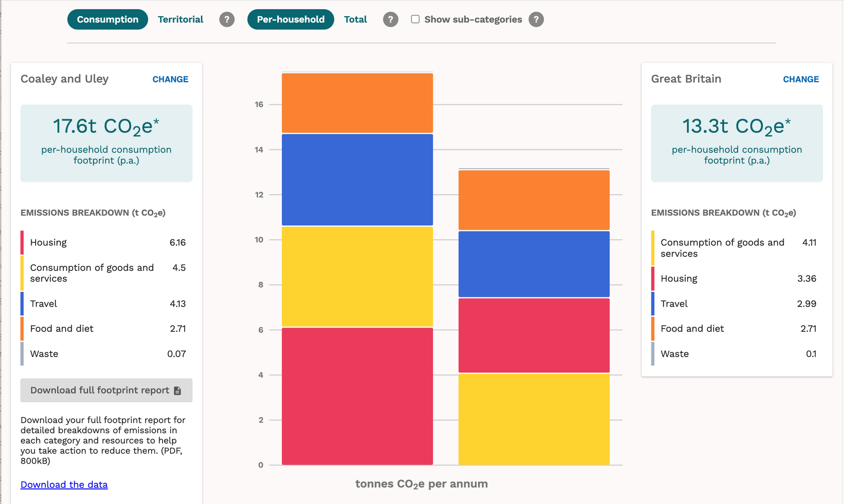Switch to Territorial emissions view
Viewport: 844px width, 504px height.
(x=180, y=19)
